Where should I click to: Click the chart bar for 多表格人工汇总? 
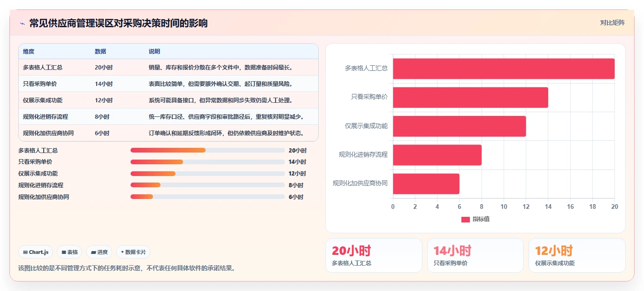tap(504, 69)
